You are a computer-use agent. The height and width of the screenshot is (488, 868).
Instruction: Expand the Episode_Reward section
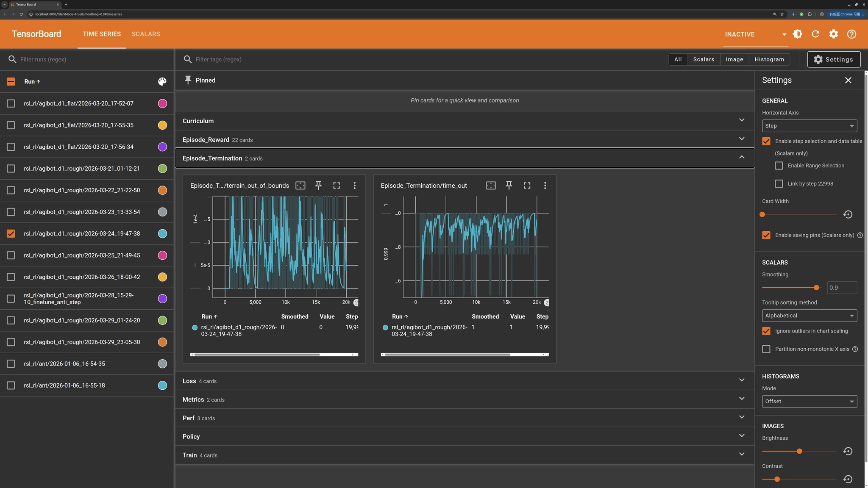pyautogui.click(x=465, y=139)
